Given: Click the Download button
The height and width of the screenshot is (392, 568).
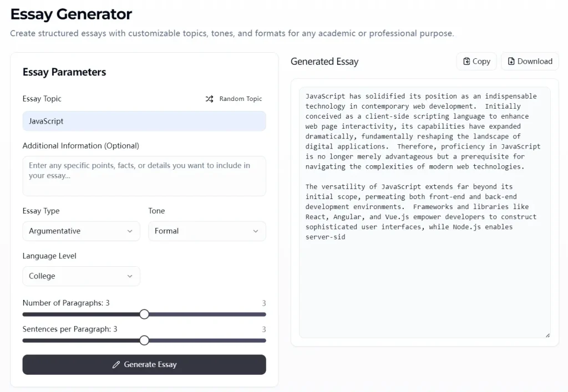Looking at the screenshot, I should tap(529, 61).
